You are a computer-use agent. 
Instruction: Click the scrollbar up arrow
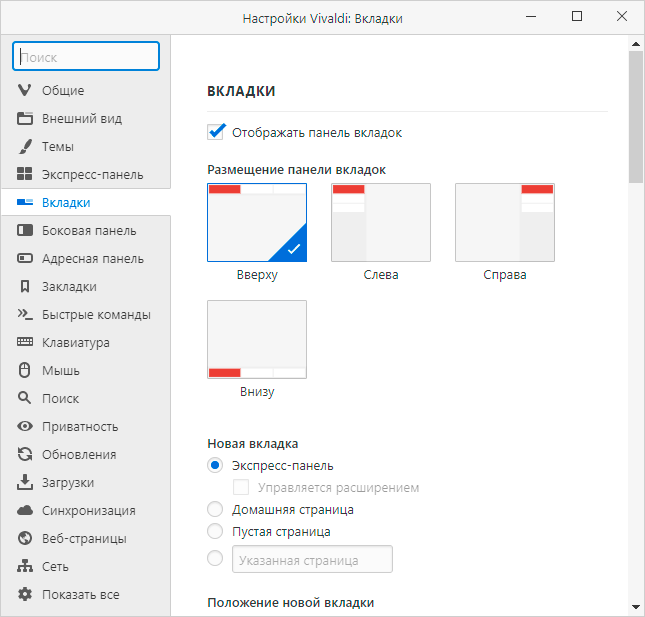point(636,44)
